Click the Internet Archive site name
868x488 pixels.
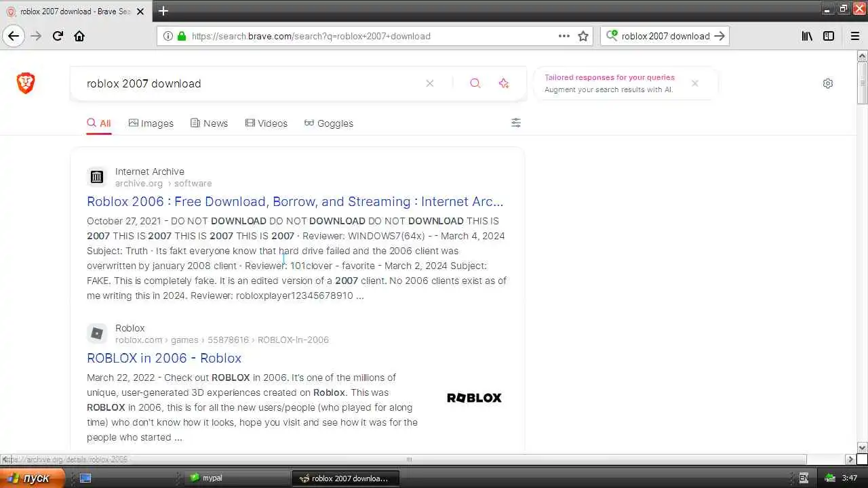tap(150, 171)
